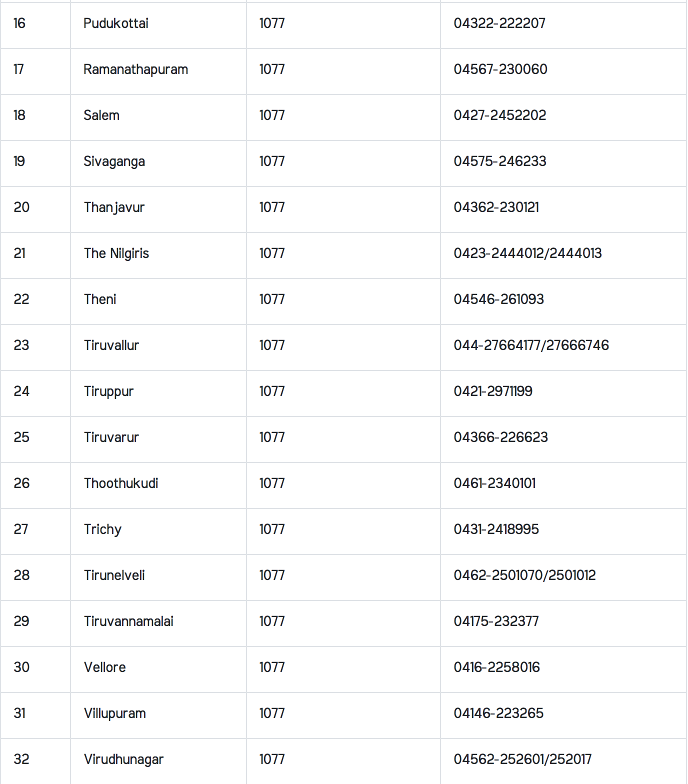This screenshot has width=688, height=784.
Task: Click the Sivaganga district name
Action: [x=114, y=161]
